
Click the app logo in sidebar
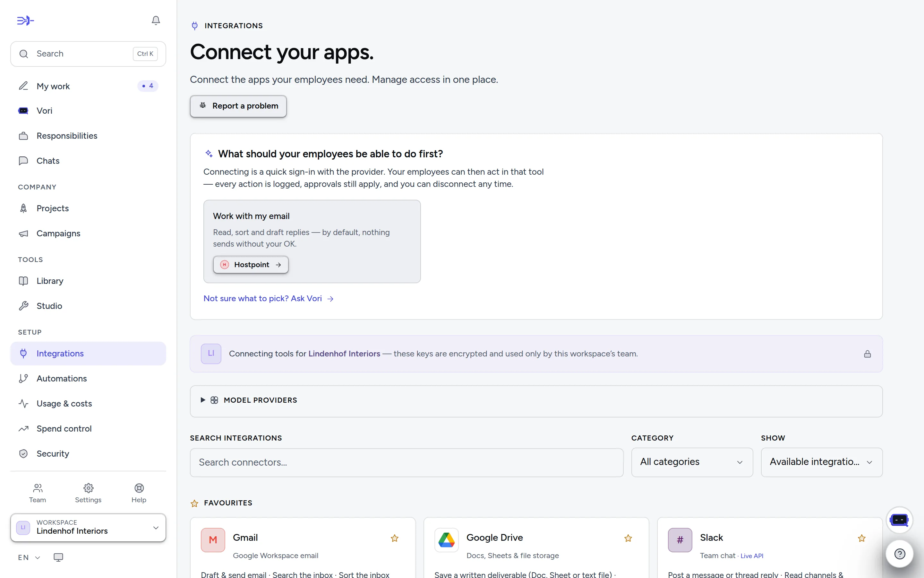click(26, 20)
